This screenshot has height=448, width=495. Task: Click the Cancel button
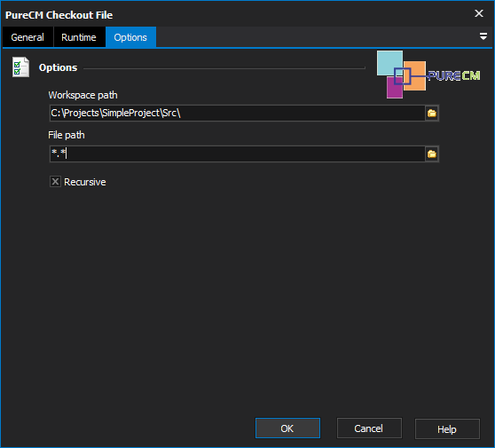369,428
